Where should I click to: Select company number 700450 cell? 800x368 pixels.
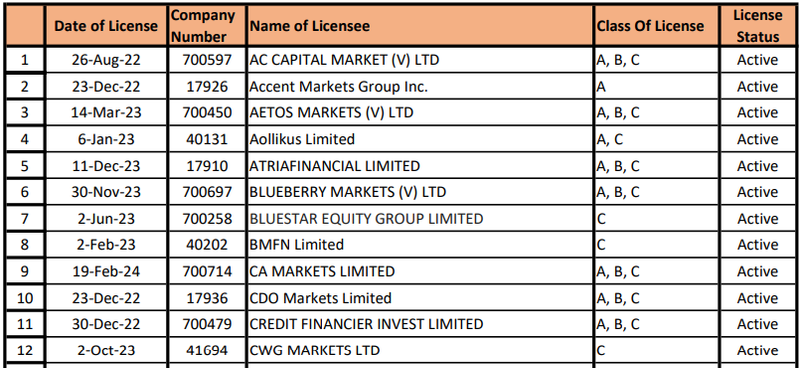[x=207, y=113]
